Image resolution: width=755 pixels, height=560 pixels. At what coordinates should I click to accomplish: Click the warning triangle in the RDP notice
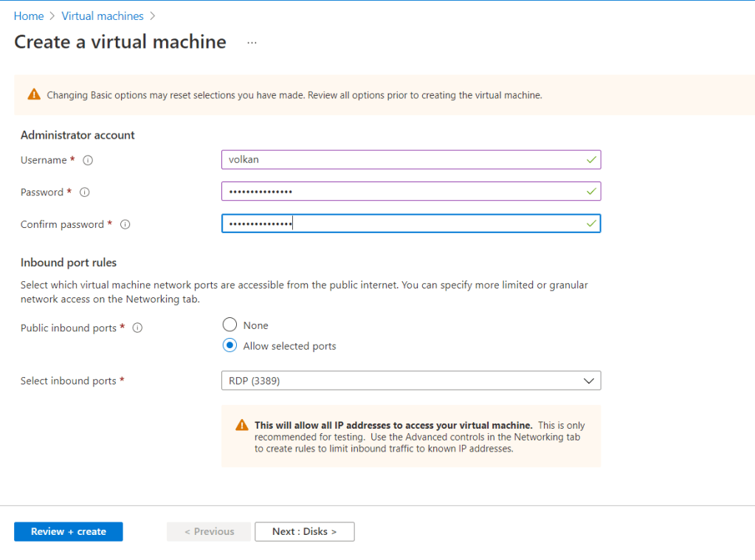(241, 426)
